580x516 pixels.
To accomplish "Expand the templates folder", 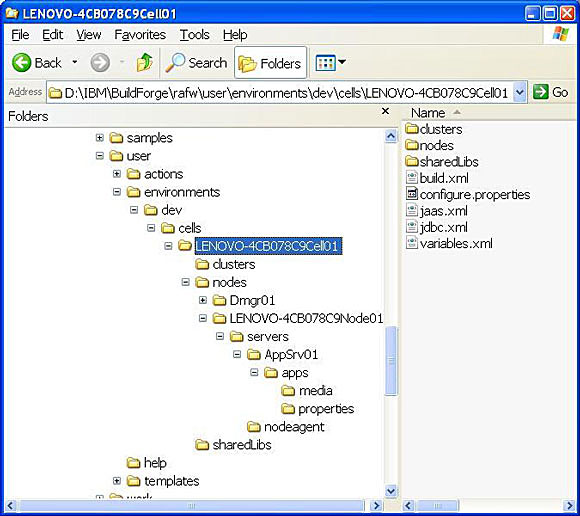I will 117,481.
